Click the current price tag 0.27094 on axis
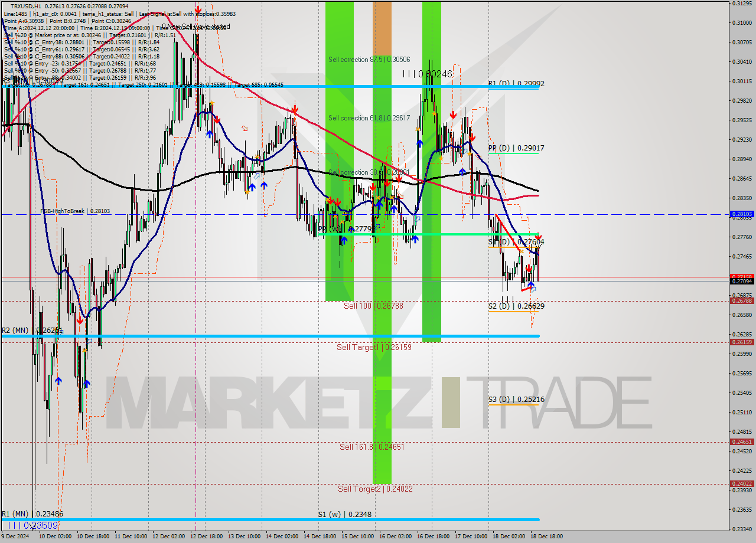756x543 pixels. 742,282
